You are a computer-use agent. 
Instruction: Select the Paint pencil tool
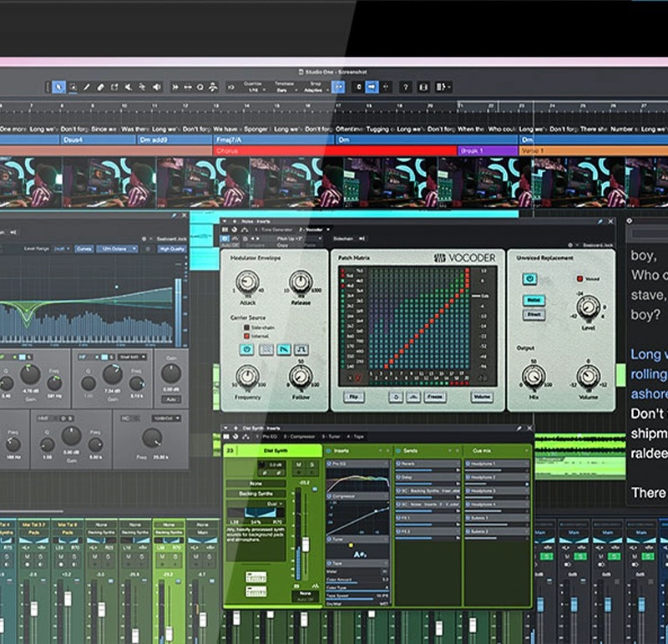pyautogui.click(x=87, y=87)
